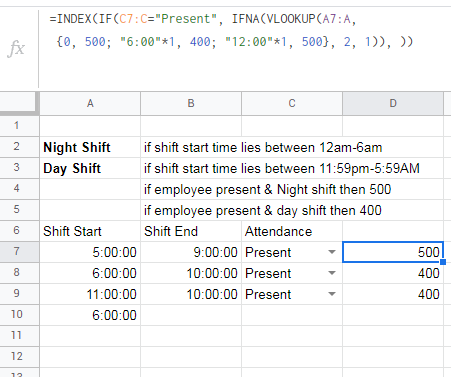This screenshot has width=451, height=377.
Task: Click the 6:00:00 cell in row 8
Action: point(90,273)
